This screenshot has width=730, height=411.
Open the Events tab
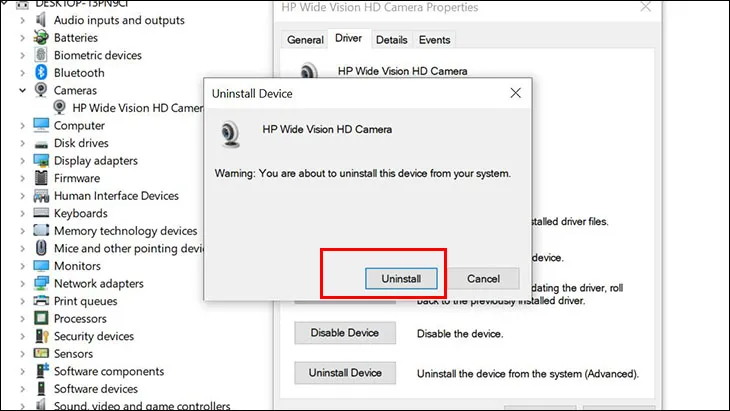coord(434,40)
